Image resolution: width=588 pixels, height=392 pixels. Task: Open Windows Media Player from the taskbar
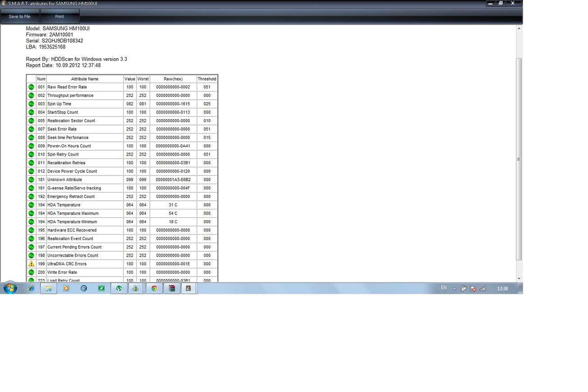66,288
